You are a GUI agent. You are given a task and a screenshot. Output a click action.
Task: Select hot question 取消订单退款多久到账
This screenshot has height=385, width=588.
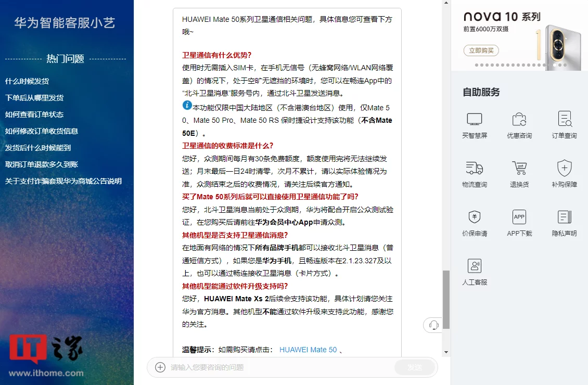coord(42,164)
